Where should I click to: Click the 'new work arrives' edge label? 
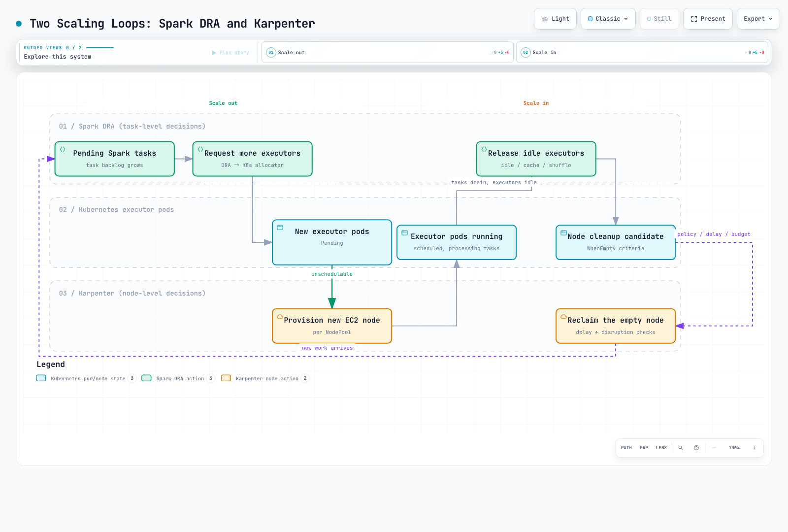click(x=327, y=348)
